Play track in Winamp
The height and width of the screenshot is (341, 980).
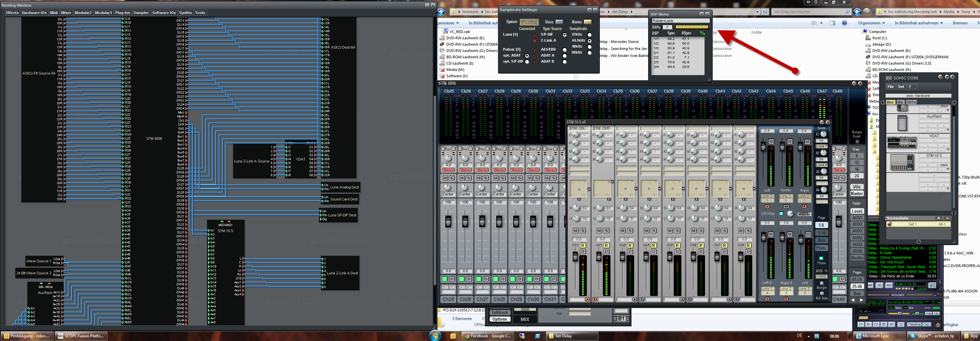point(869,325)
